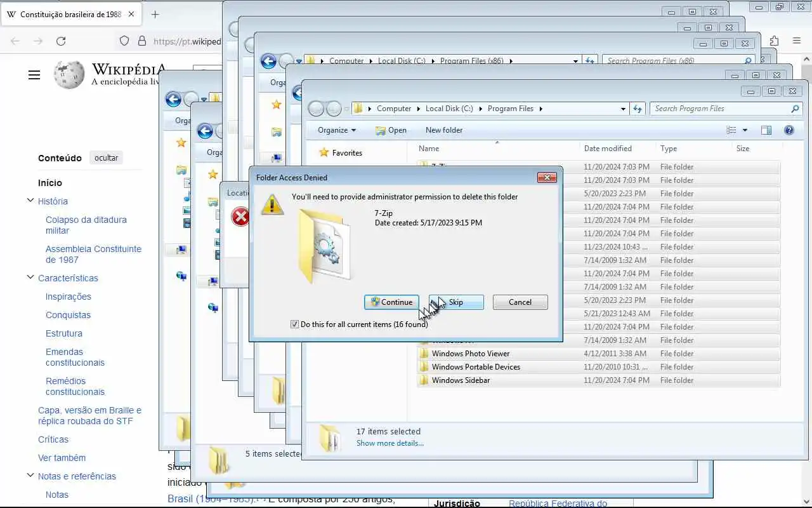Close the Folder Access Denied dialog
812x508 pixels.
coord(547,178)
